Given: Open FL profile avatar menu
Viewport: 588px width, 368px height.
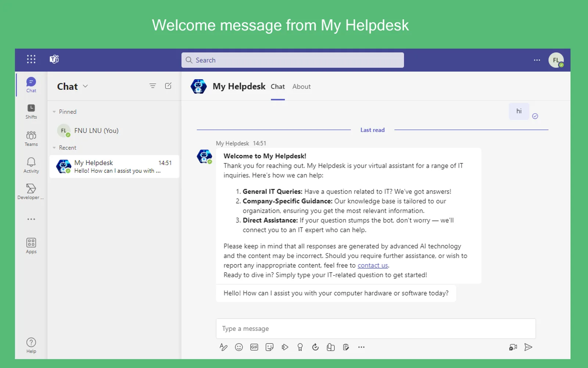Looking at the screenshot, I should 556,60.
